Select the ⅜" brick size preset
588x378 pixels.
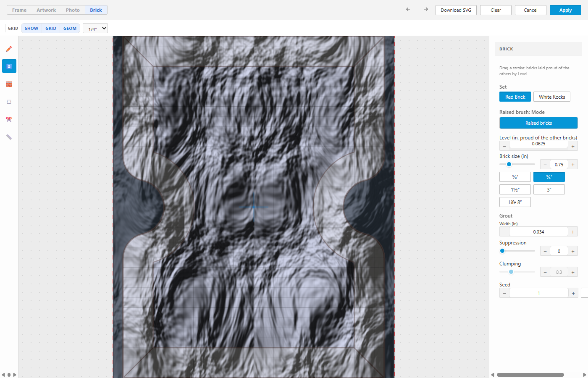tap(515, 177)
